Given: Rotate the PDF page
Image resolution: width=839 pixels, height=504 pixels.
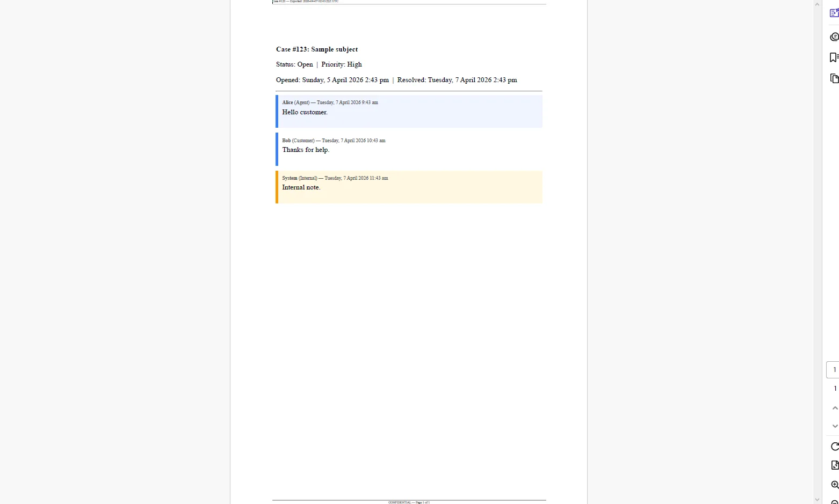Looking at the screenshot, I should (835, 447).
